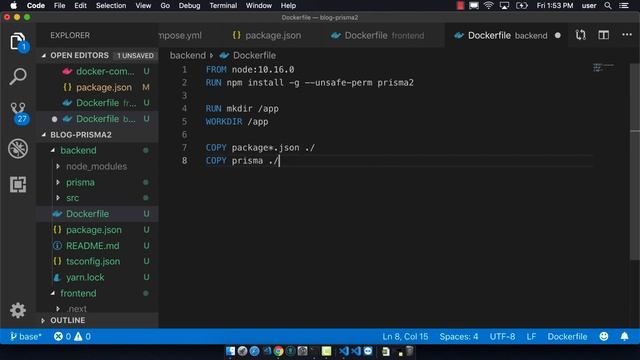Click the battery icon in menu bar
This screenshot has width=640, height=360.
coord(522,6)
